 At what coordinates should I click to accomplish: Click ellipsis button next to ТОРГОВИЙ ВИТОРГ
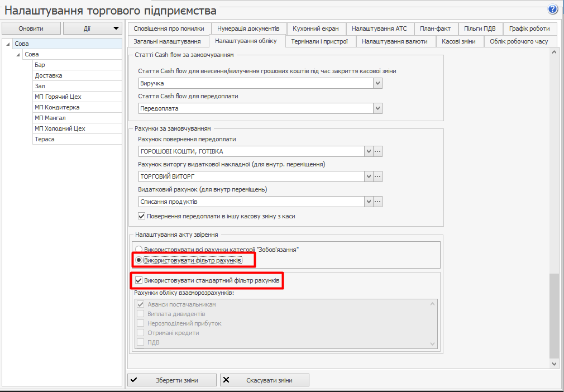(378, 176)
